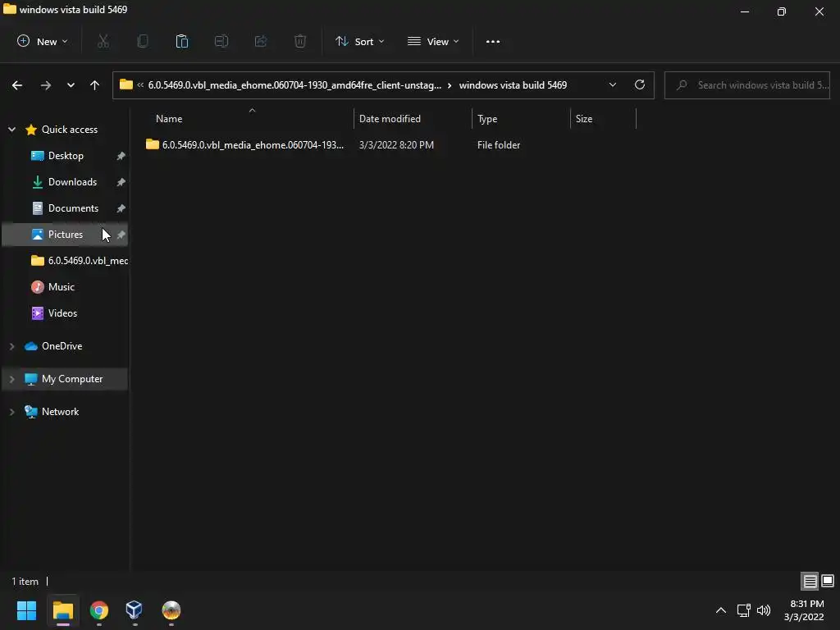
Task: Click the search box for this folder
Action: (x=746, y=85)
